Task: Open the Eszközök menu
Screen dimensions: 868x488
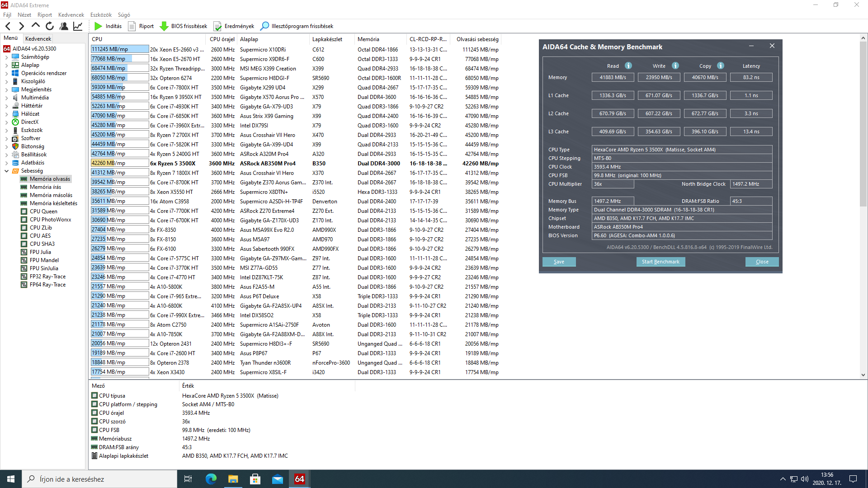Action: 101,15
